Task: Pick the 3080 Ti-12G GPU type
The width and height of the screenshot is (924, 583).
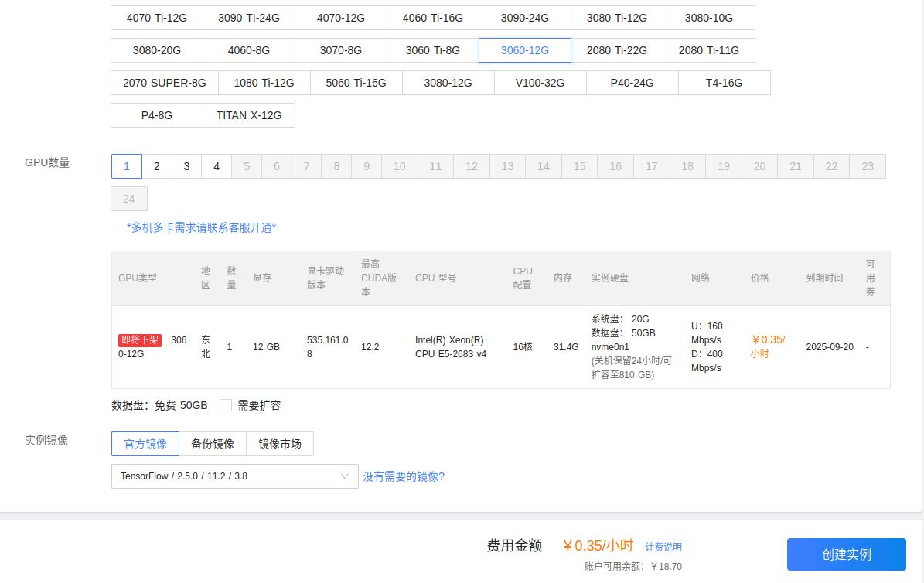Action: click(x=616, y=18)
